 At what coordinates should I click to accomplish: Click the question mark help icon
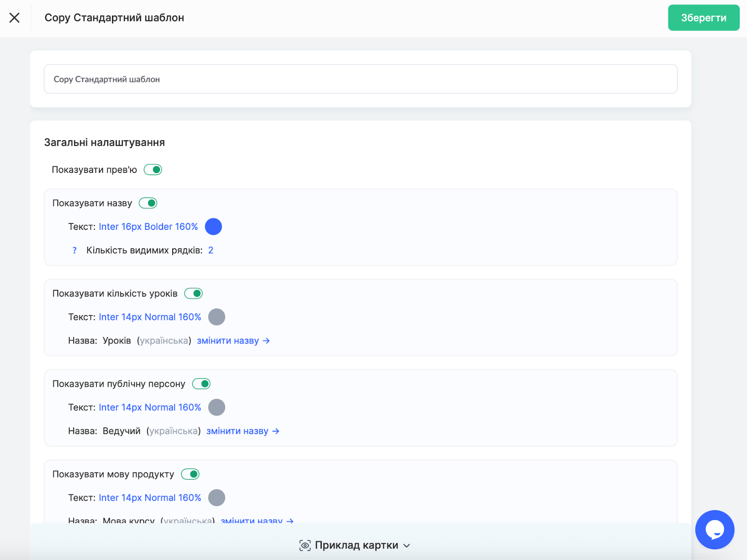(x=74, y=251)
